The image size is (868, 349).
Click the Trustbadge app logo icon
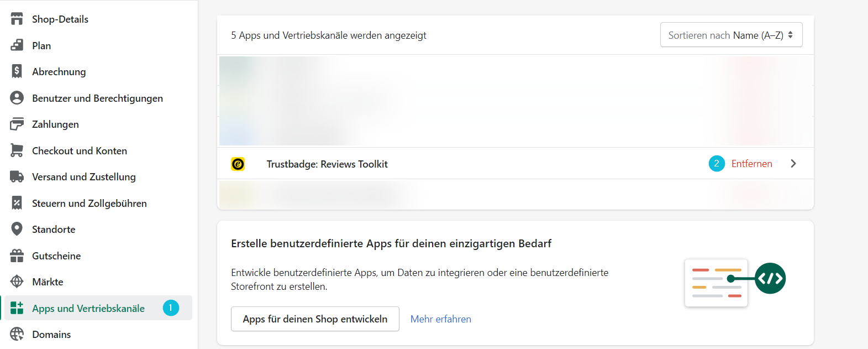coord(238,164)
